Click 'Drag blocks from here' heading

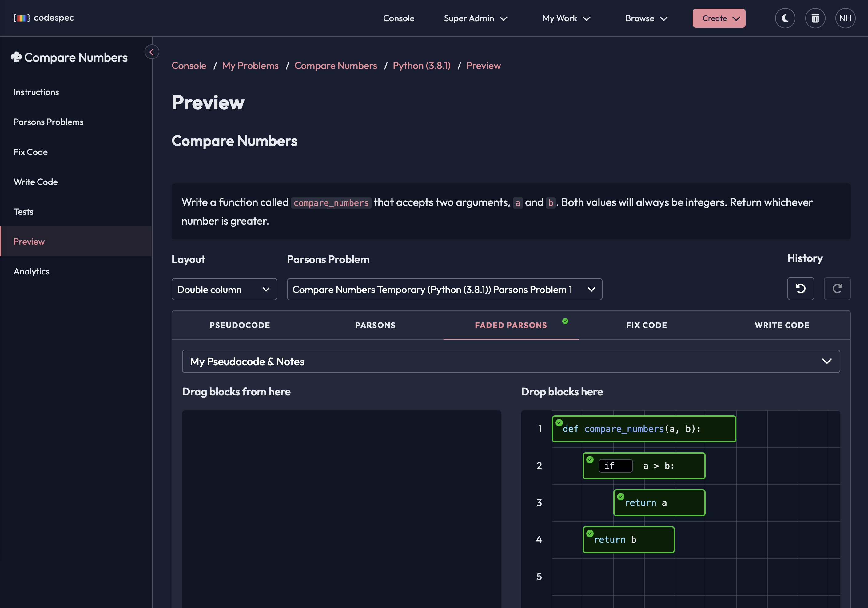point(236,392)
